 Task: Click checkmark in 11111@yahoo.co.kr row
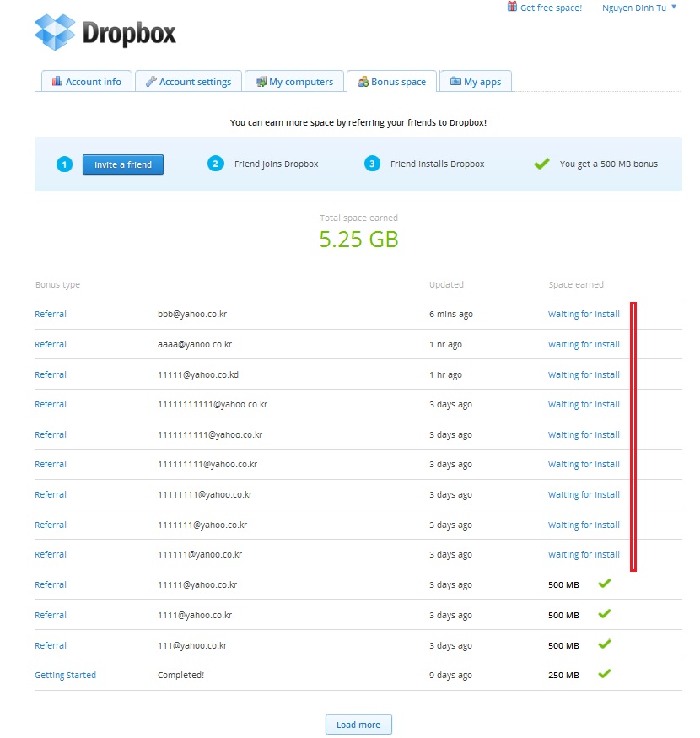coord(604,584)
